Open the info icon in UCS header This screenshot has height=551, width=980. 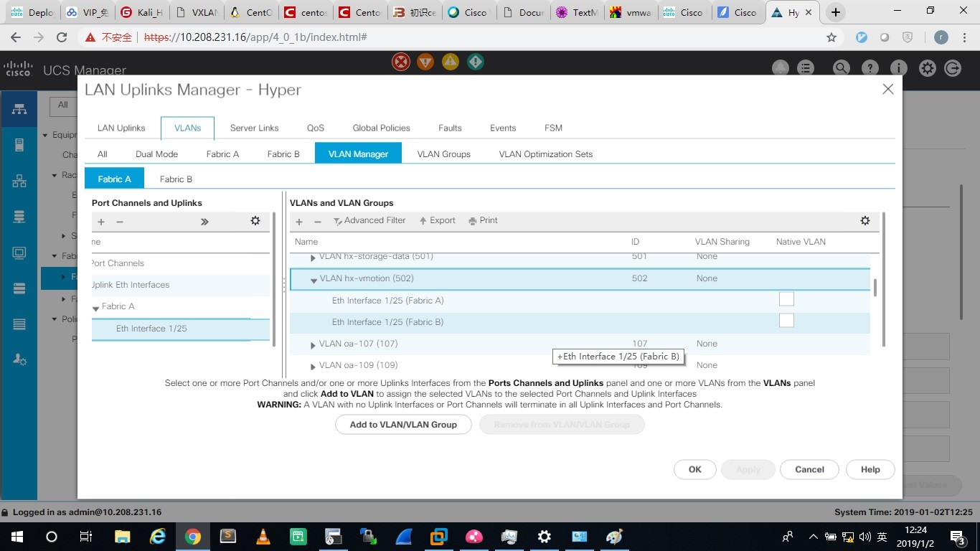898,68
